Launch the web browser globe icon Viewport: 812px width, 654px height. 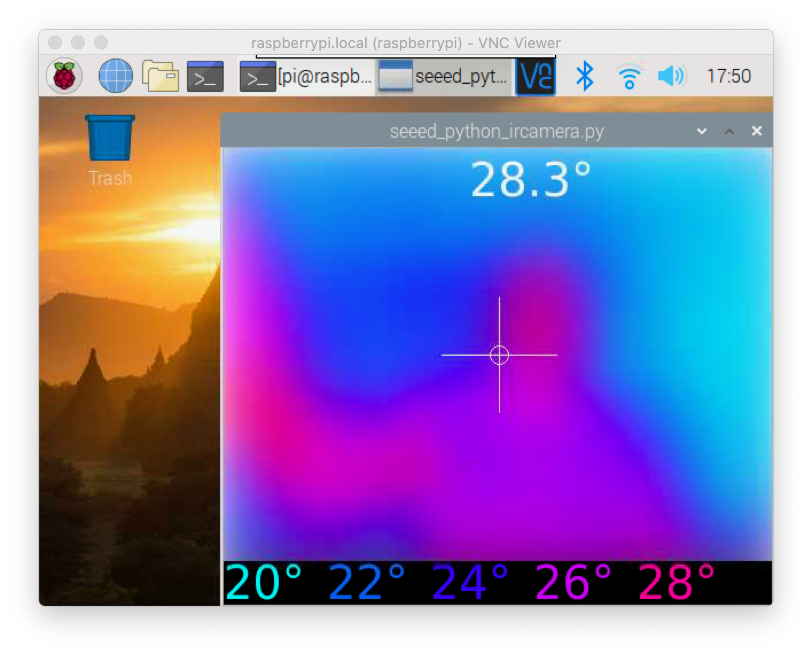[x=115, y=76]
